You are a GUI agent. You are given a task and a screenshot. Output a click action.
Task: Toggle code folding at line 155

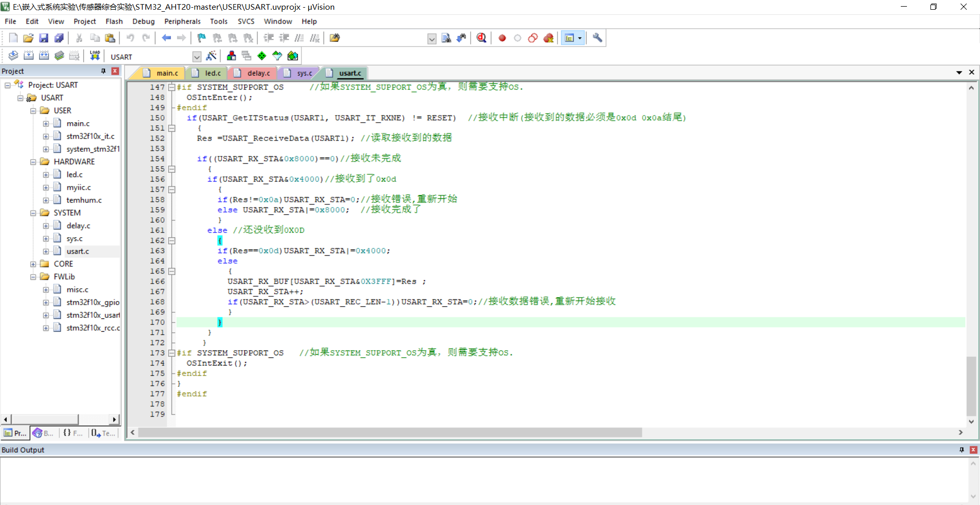pos(172,169)
